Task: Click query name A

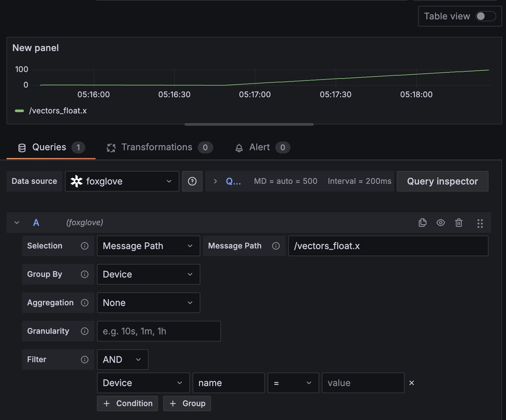Action: [x=36, y=223]
